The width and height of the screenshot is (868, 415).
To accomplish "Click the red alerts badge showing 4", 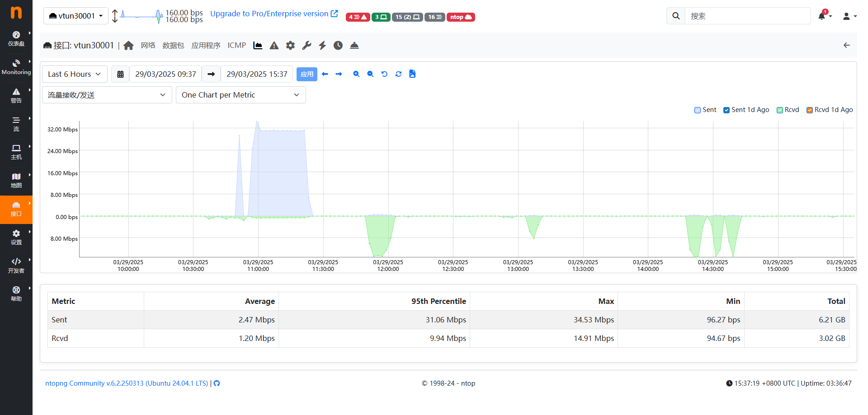I will tap(358, 17).
